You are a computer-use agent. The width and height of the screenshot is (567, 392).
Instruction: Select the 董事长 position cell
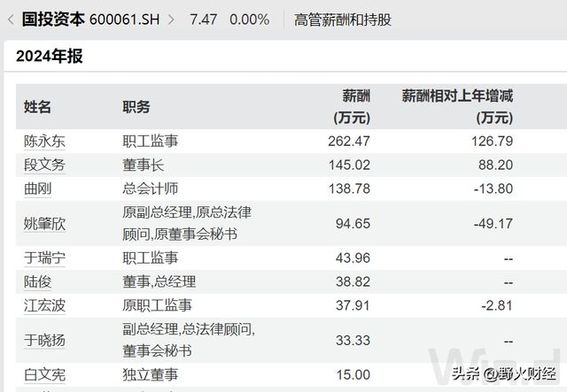click(144, 165)
